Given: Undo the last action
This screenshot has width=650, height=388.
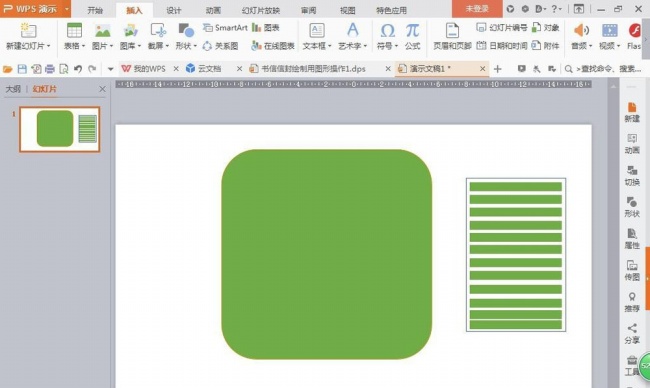Looking at the screenshot, I should pyautogui.click(x=78, y=69).
